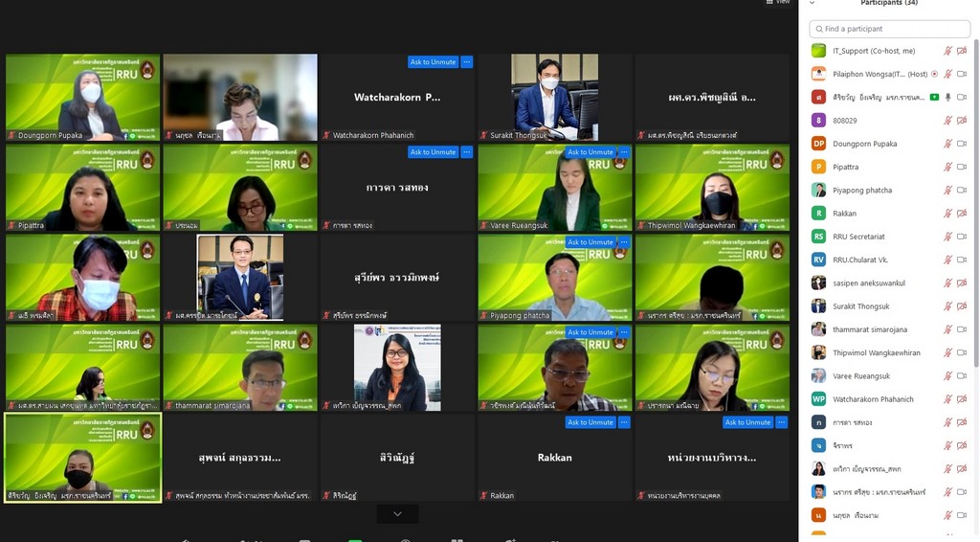
Task: Click active microphone icon in third participant row
Action: point(948,97)
